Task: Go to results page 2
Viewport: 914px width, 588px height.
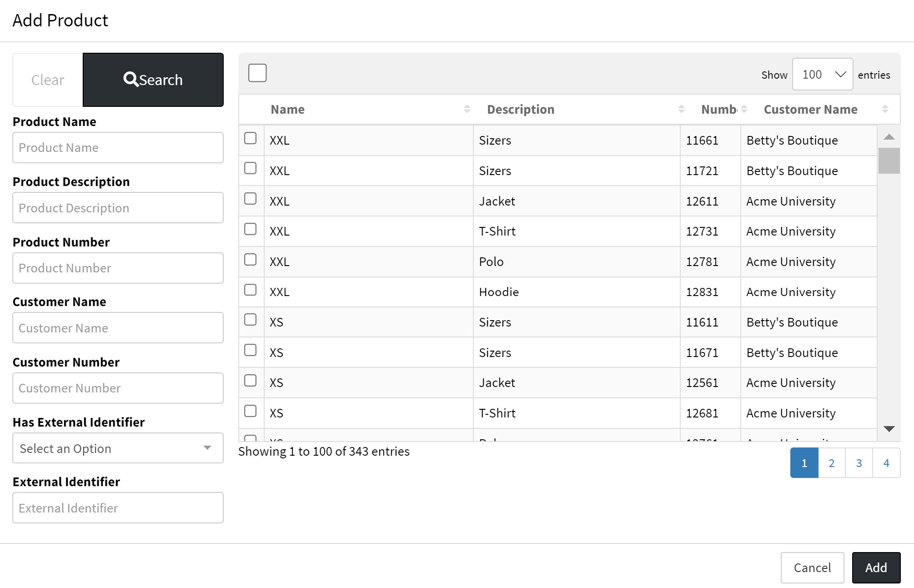Action: pos(831,463)
